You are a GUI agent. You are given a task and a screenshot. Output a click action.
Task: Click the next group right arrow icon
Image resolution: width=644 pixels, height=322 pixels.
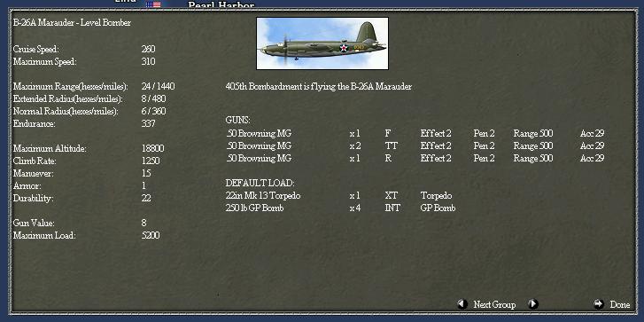[x=532, y=304]
